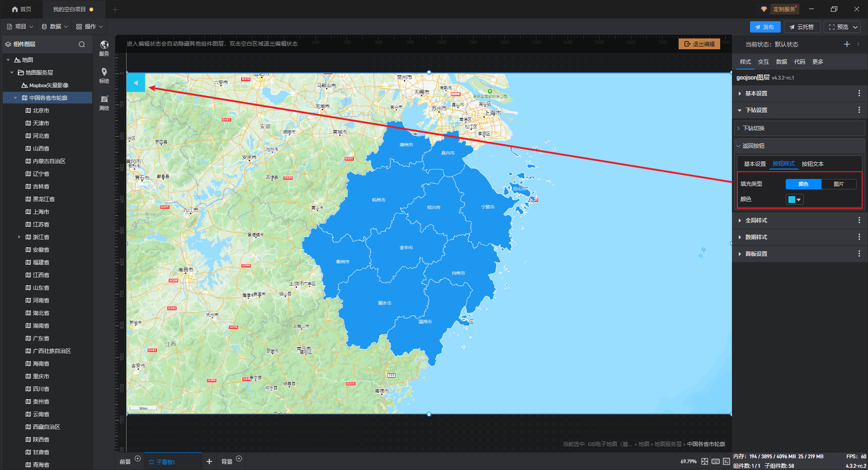Select the 广东省 layer item

(x=41, y=338)
